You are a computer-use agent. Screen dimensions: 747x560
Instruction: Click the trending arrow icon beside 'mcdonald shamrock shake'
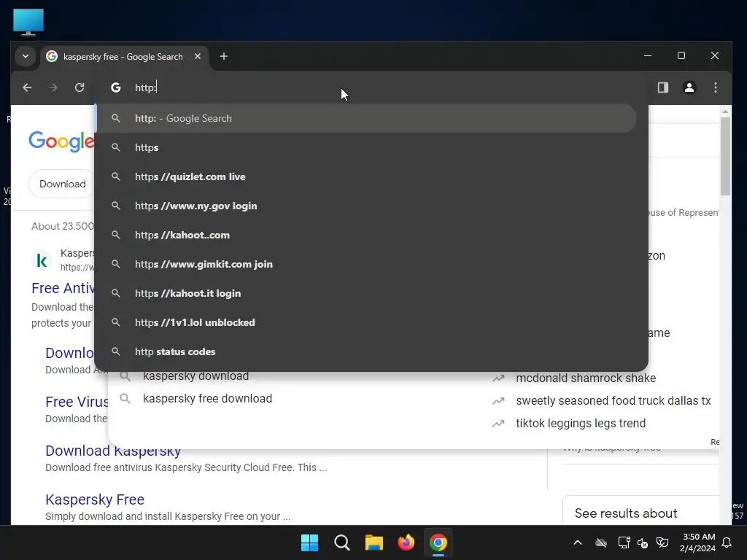tap(498, 378)
